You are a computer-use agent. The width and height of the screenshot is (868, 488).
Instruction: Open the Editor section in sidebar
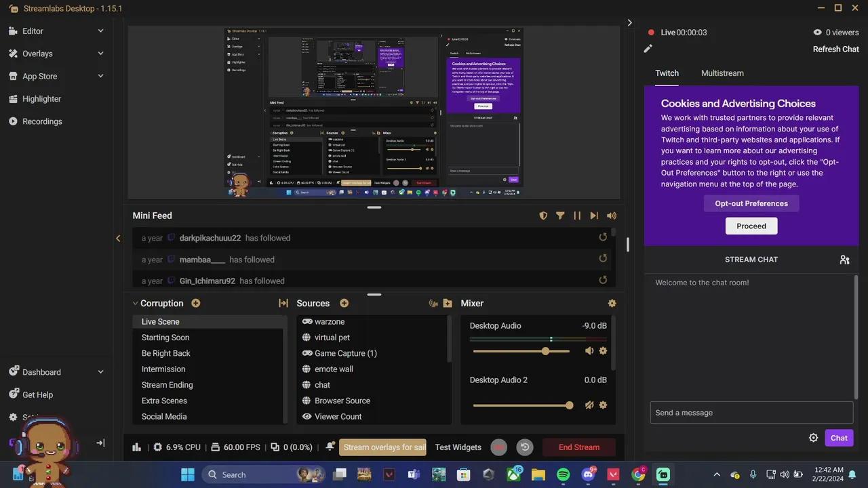[33, 31]
